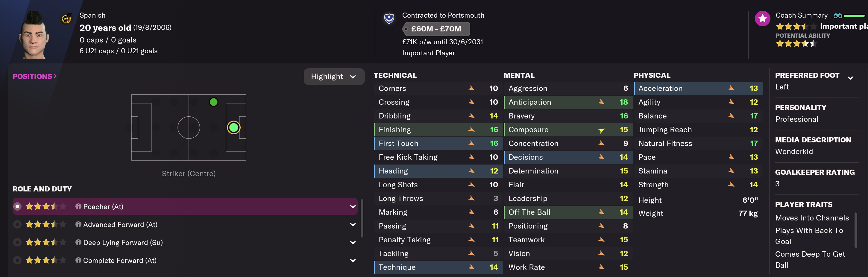Expand the Preferred Foot section chevron
This screenshot has height=277, width=868.
[850, 78]
